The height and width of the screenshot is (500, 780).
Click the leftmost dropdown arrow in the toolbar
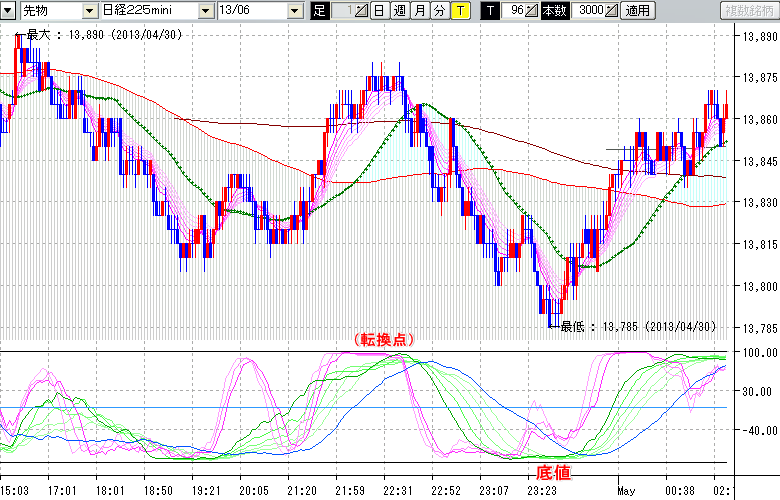pos(8,11)
